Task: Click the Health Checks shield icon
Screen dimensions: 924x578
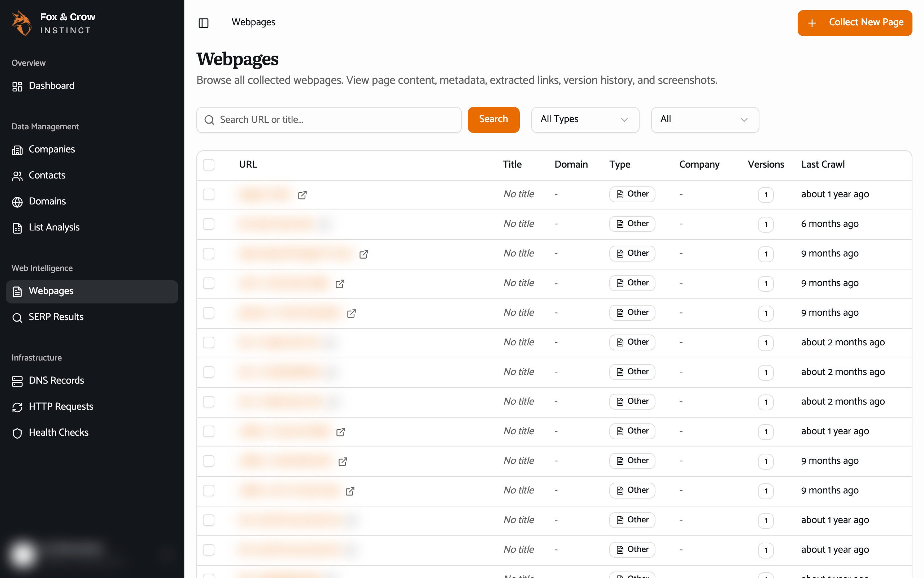Action: [x=17, y=433]
